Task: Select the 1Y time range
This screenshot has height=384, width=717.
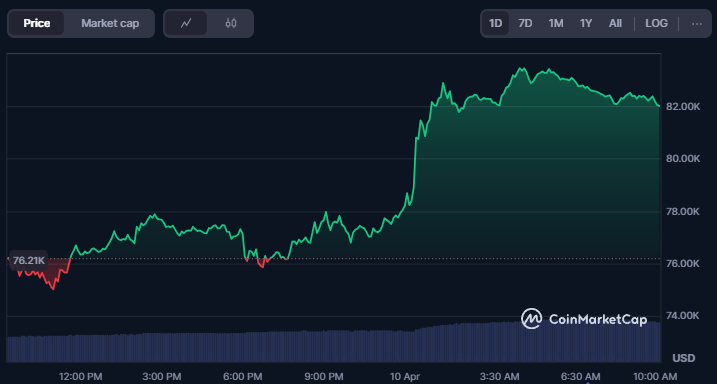Action: 586,23
